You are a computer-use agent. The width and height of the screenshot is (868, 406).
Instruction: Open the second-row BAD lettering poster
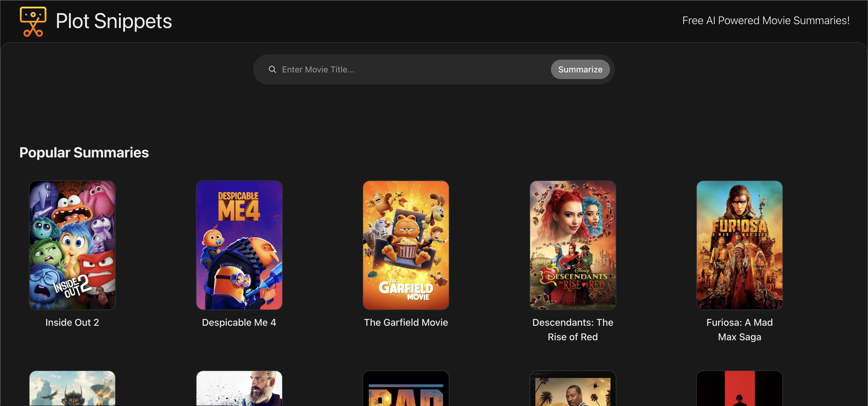(x=406, y=389)
